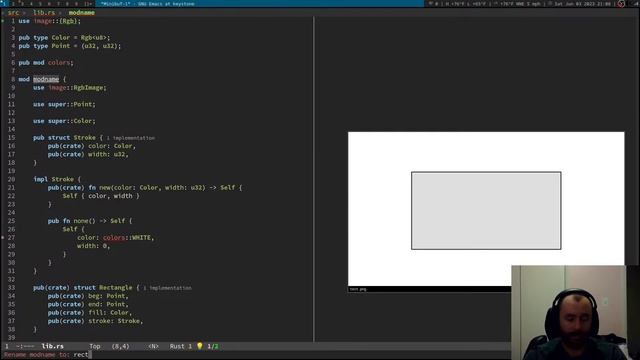Click the 'src' breadcrumb segment
The image size is (640, 360).
(13, 13)
